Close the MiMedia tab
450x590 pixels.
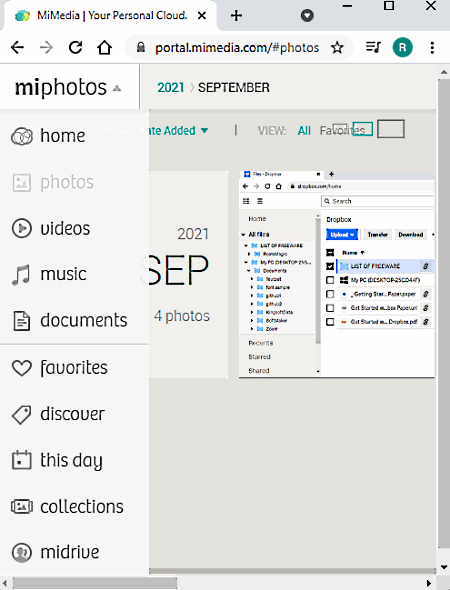pyautogui.click(x=202, y=15)
